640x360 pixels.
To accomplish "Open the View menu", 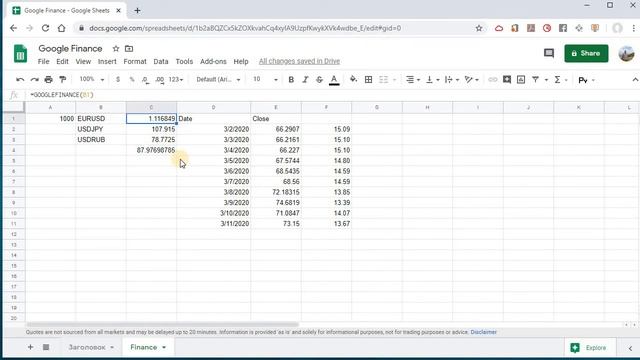I will pyautogui.click(x=83, y=61).
